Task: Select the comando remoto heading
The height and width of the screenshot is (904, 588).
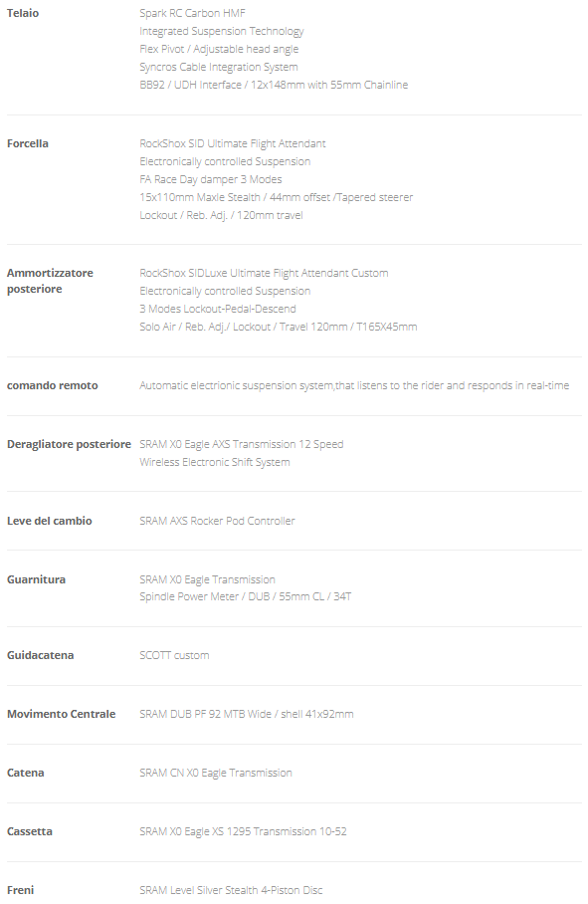Action: [53, 385]
